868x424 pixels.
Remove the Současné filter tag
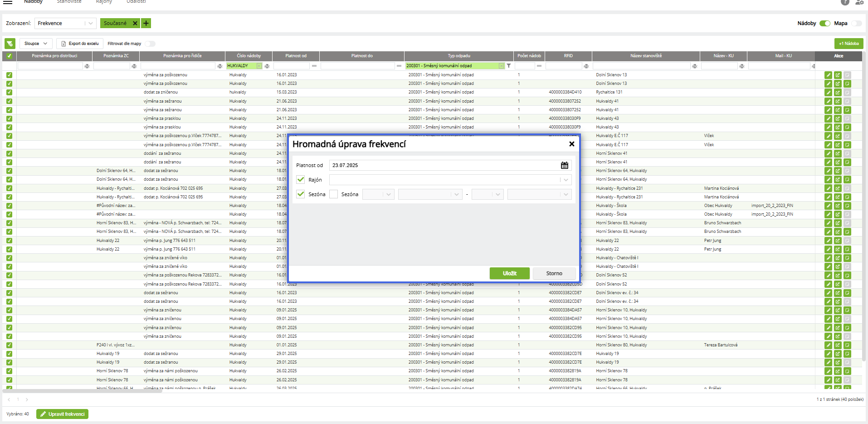pos(135,23)
